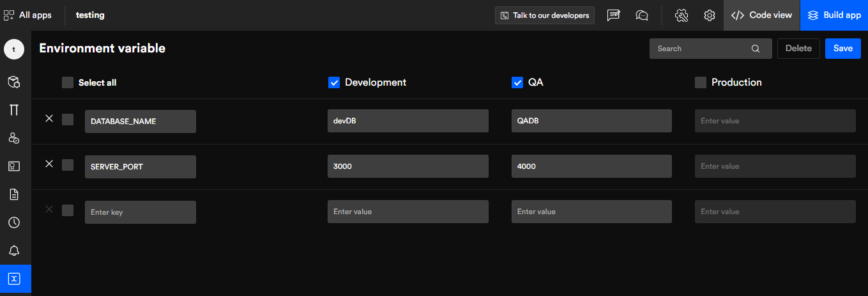868x296 pixels.
Task: Open the chat bubbles icon in top bar
Action: (642, 15)
